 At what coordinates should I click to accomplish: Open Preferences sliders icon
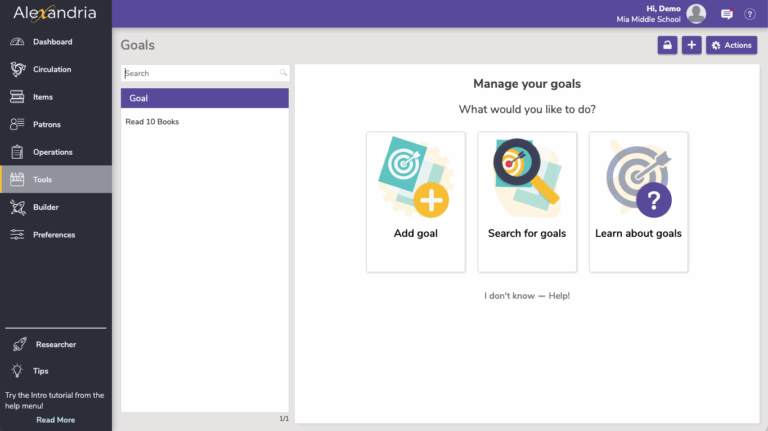click(x=17, y=235)
